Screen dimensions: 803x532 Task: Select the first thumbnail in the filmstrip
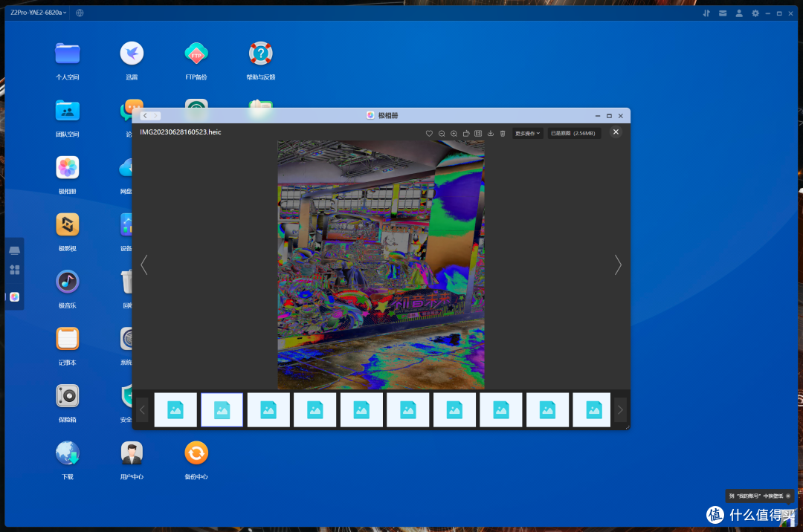[175, 409]
